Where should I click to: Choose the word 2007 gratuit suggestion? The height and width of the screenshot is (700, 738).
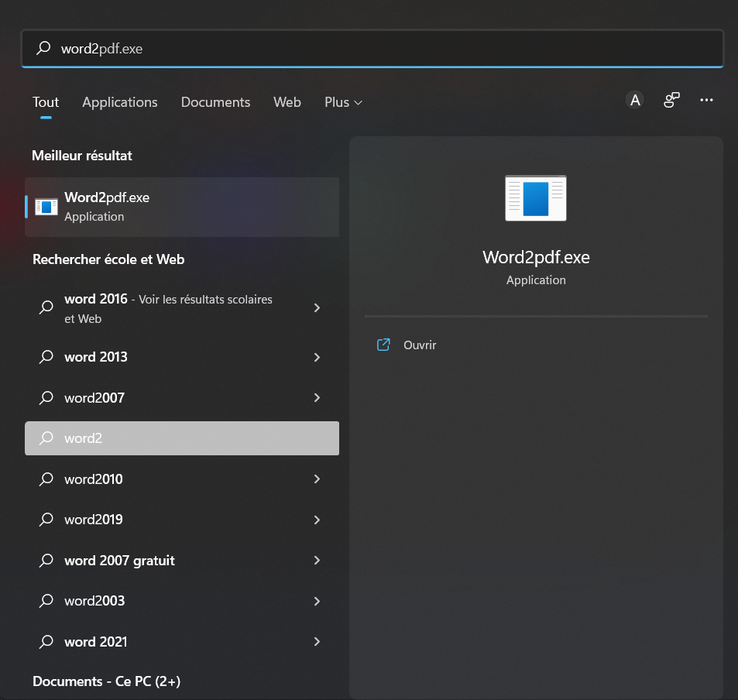click(x=119, y=561)
